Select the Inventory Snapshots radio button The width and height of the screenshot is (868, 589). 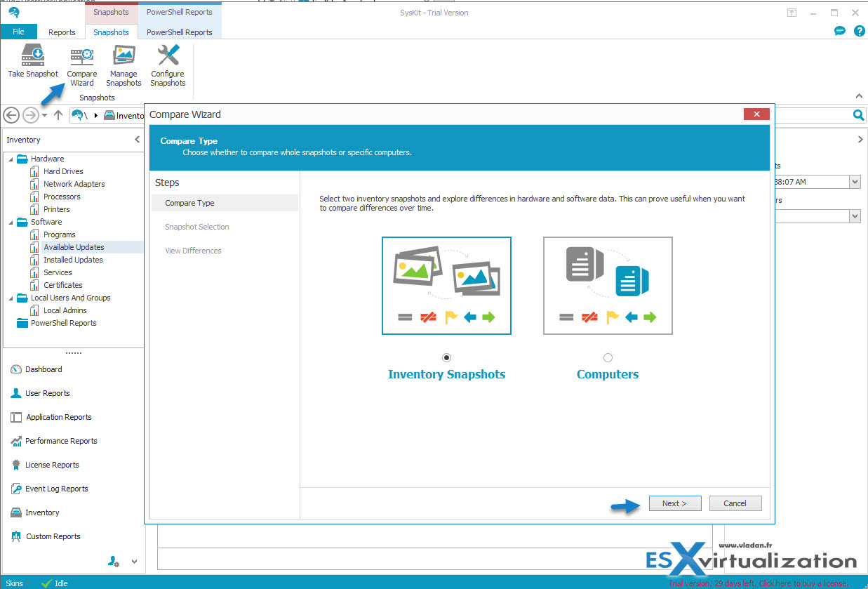(x=446, y=357)
